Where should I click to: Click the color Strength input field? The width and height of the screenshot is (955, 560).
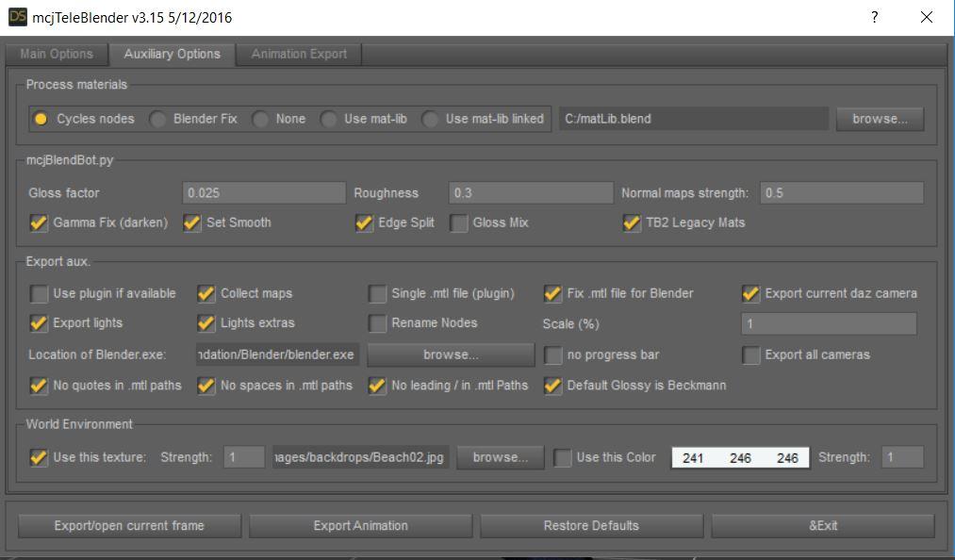click(x=902, y=457)
